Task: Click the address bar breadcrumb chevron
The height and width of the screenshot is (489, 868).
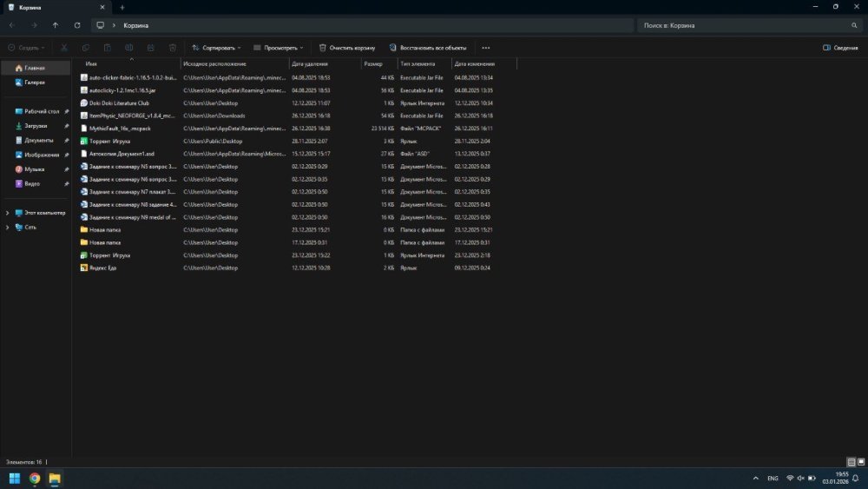Action: tap(114, 25)
